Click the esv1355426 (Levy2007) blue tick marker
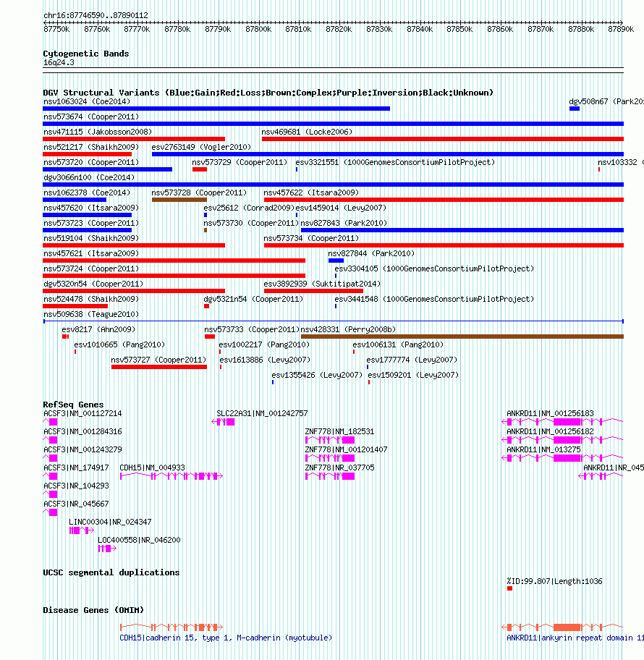This screenshot has height=660, width=644. [273, 382]
